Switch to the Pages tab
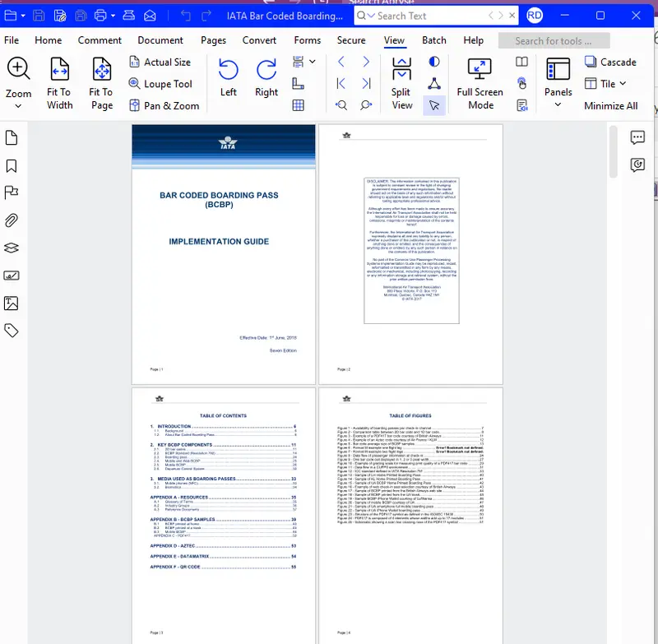This screenshot has width=658, height=644. [213, 40]
